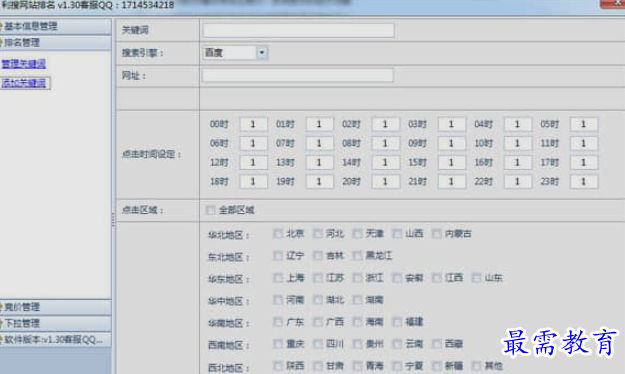The height and width of the screenshot is (374, 625).
Task: Focus the 关键词 input field
Action: (299, 30)
